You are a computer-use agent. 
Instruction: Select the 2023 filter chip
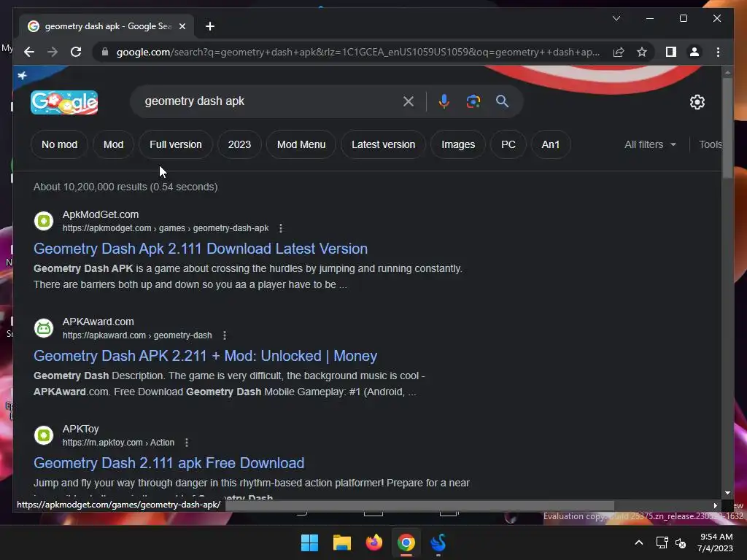tap(239, 144)
